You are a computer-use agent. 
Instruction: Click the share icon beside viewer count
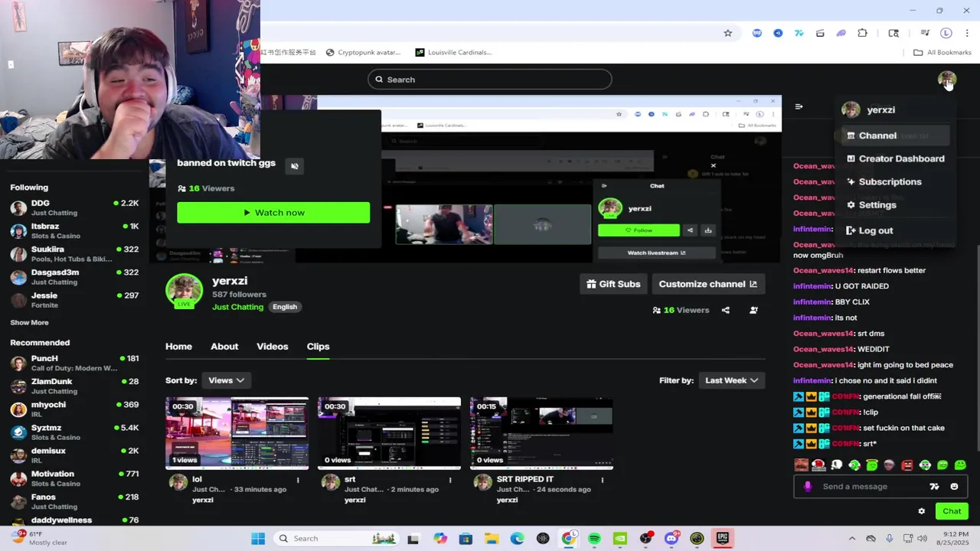coord(726,310)
